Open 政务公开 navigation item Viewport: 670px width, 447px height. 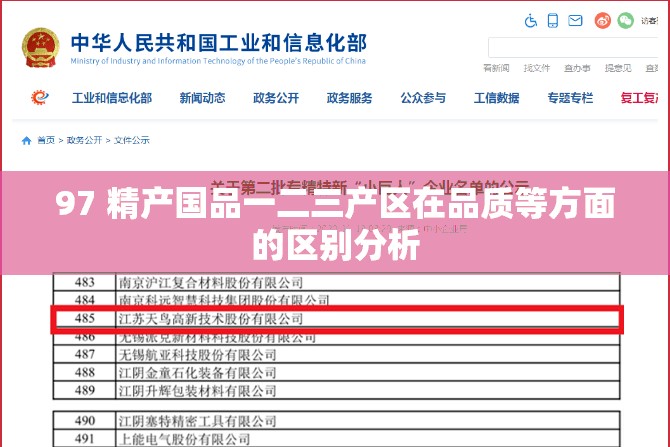(276, 98)
